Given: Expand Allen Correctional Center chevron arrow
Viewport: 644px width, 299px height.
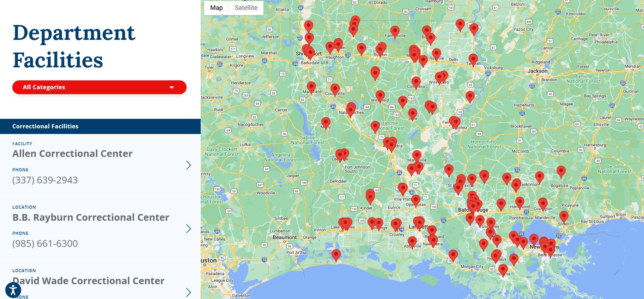Looking at the screenshot, I should [188, 165].
